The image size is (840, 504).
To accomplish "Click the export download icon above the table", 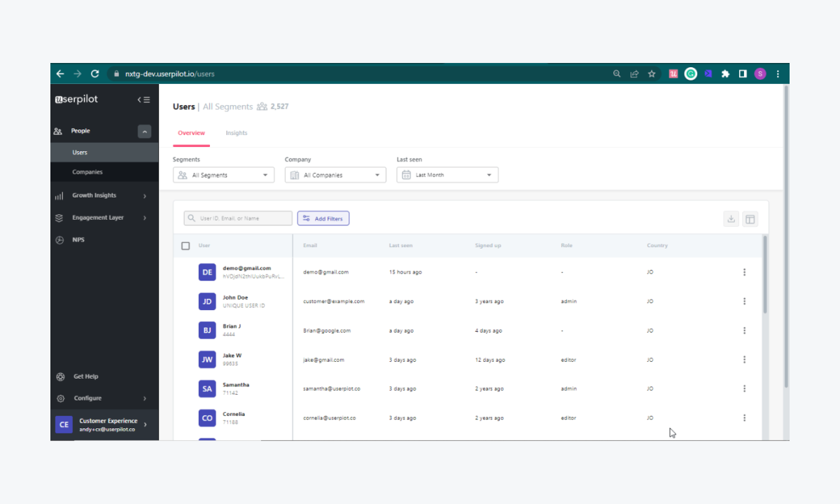I will click(x=731, y=219).
